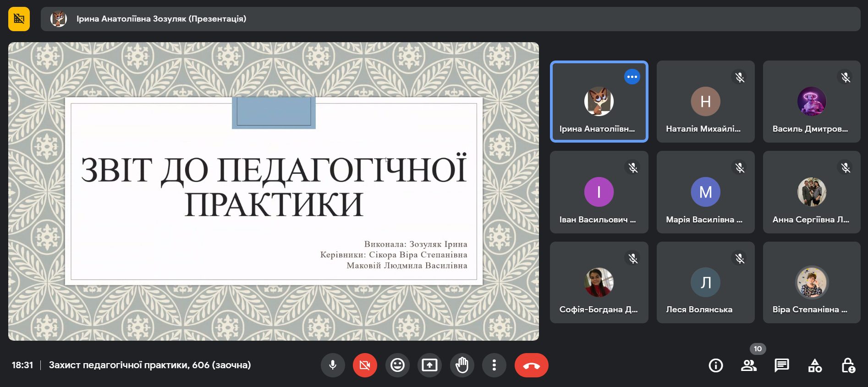
Task: Raise hand with the hand button
Action: [x=462, y=365]
